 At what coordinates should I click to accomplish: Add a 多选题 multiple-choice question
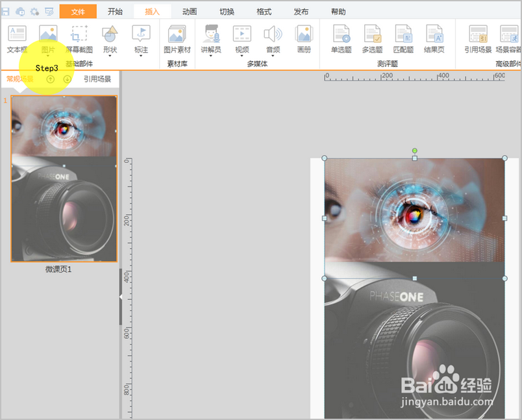pos(372,39)
